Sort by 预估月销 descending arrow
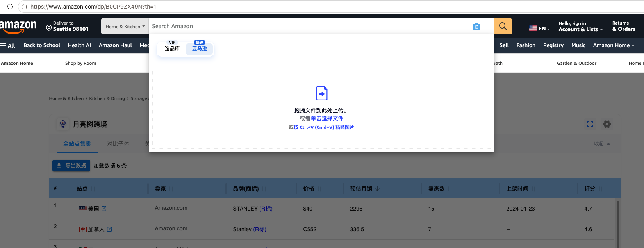The height and width of the screenshot is (248, 644). [x=377, y=189]
